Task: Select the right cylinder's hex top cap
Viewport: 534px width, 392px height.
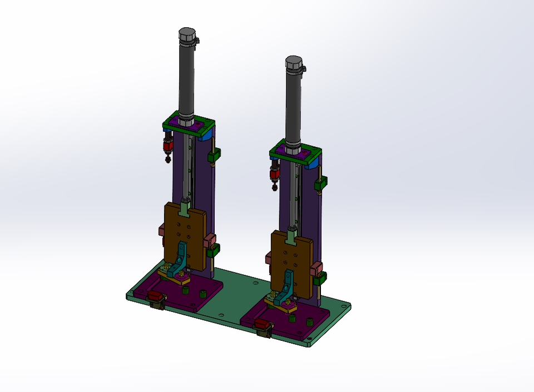Action: 294,63
